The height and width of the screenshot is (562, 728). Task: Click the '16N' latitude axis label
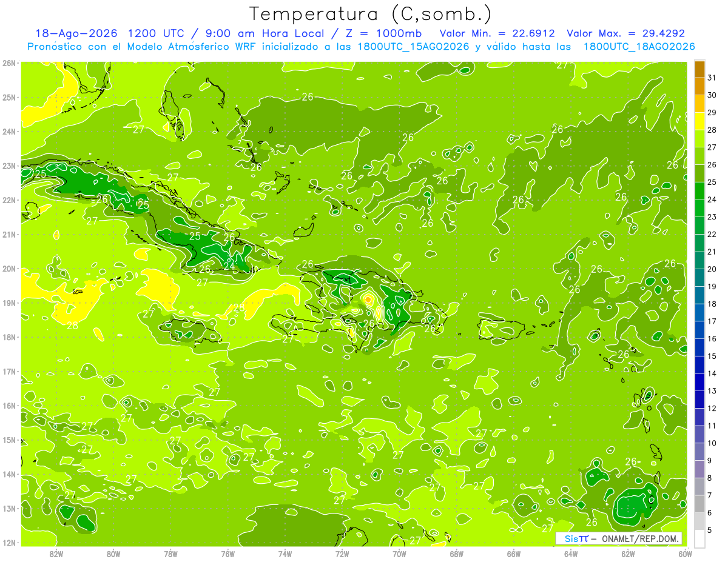[x=9, y=406]
